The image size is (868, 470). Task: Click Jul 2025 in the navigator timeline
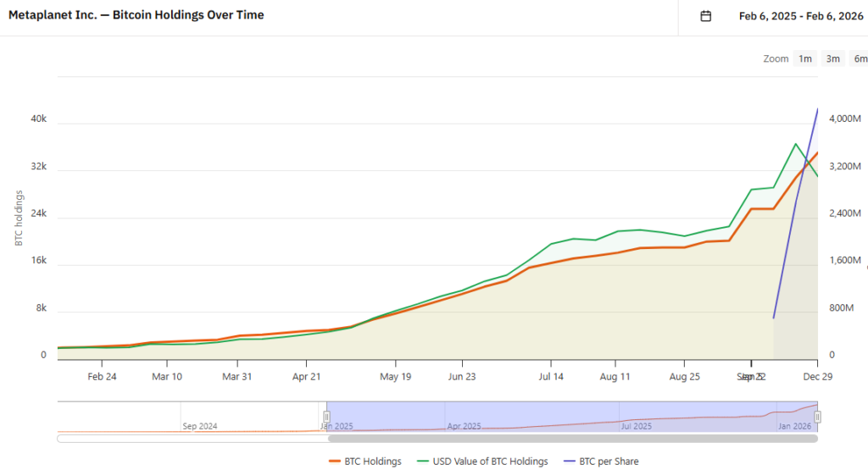(637, 426)
